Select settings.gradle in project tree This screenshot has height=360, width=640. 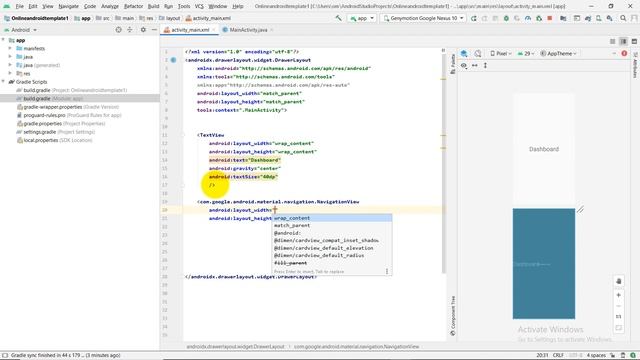point(80,132)
